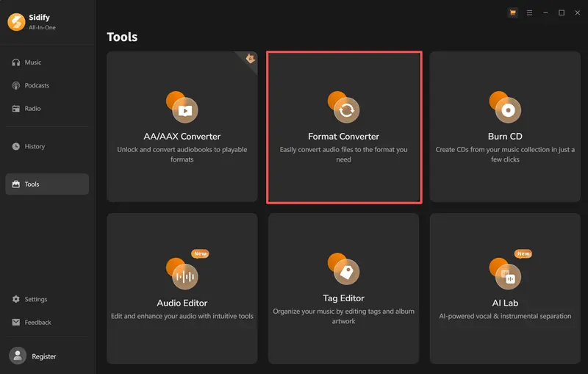Click the 'Tools' page heading
Viewport: 588px width, 374px height.
pyautogui.click(x=122, y=37)
